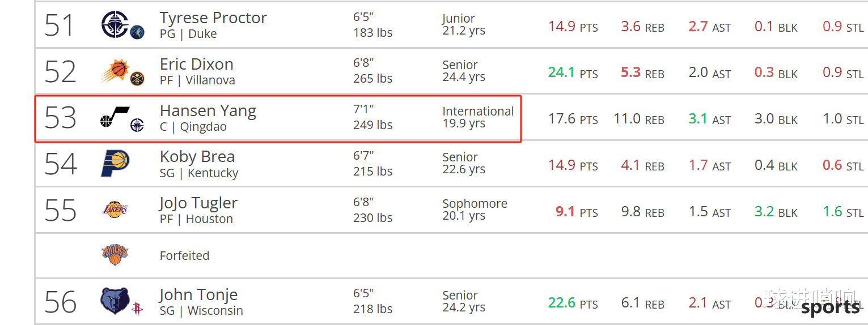
Task: Click the Indiana Pacers logo beside Koby Brea
Action: pyautogui.click(x=115, y=164)
